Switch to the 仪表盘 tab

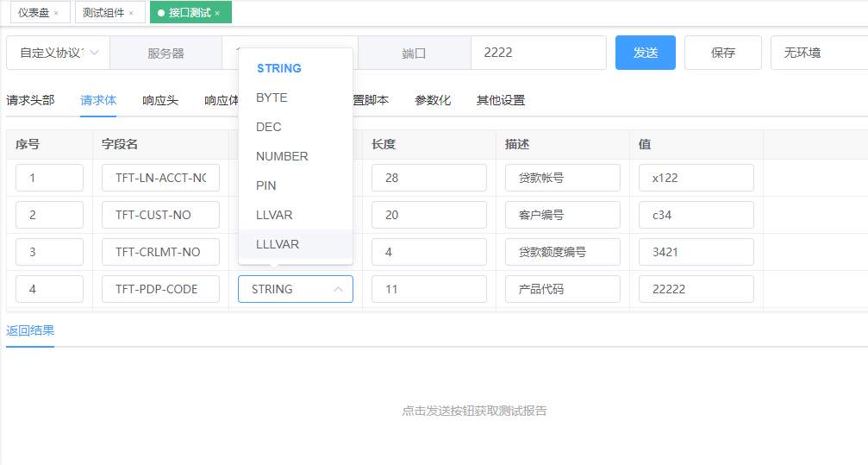34,13
